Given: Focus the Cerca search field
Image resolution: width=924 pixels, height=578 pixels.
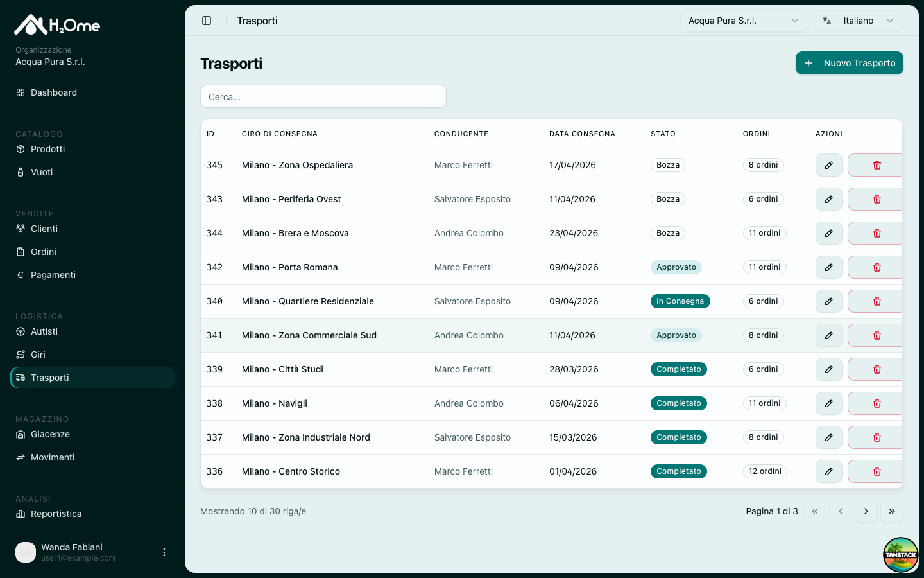Looking at the screenshot, I should pos(323,96).
